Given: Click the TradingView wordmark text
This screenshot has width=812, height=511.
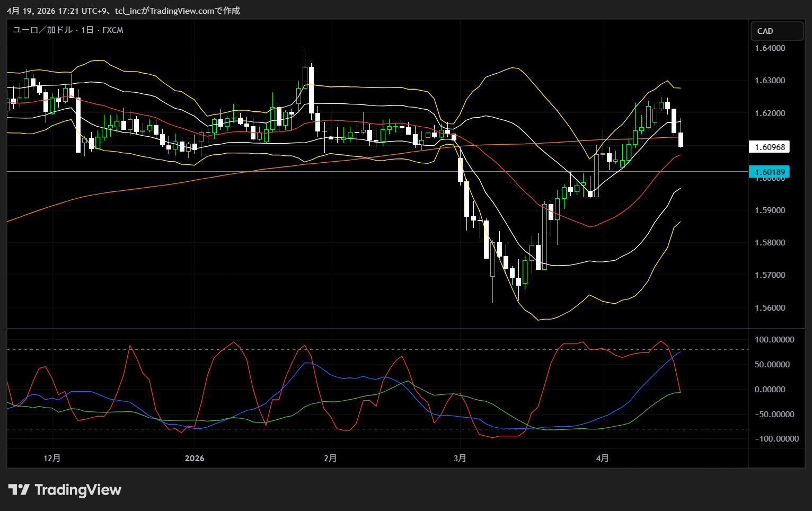Looking at the screenshot, I should (x=78, y=490).
